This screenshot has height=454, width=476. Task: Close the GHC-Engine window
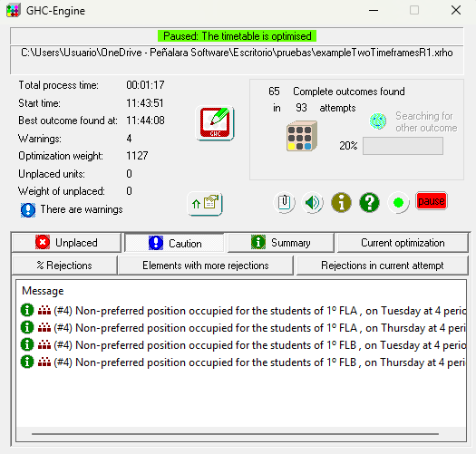click(x=456, y=10)
